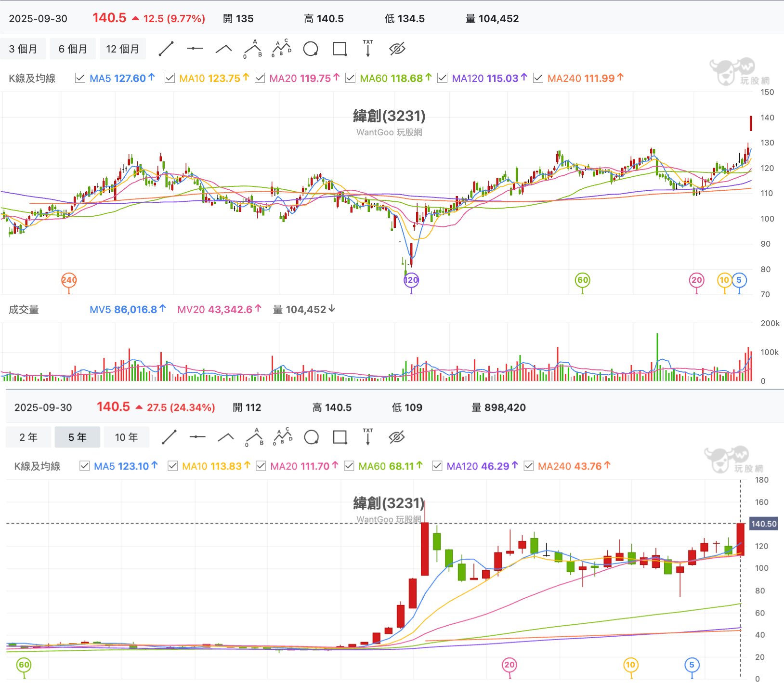This screenshot has width=784, height=683.
Task: Uncheck MA20 119.75 checkbox
Action: click(x=260, y=78)
